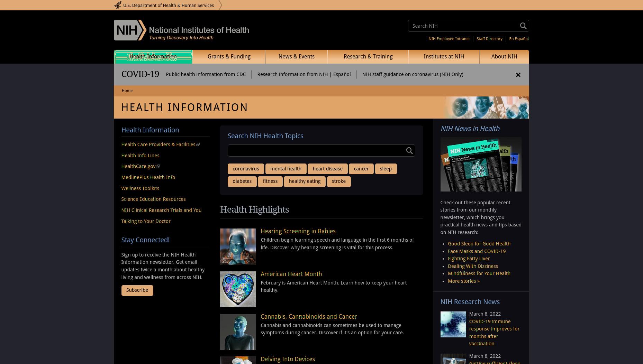The height and width of the screenshot is (364, 643).
Task: Open the Research & Training menu
Action: coord(368,57)
